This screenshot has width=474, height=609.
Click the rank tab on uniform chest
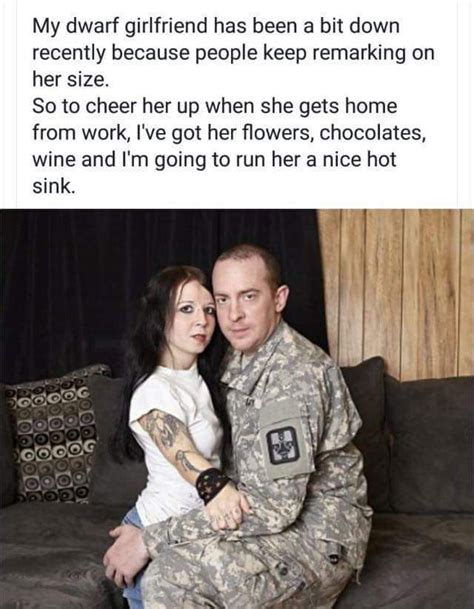(249, 405)
